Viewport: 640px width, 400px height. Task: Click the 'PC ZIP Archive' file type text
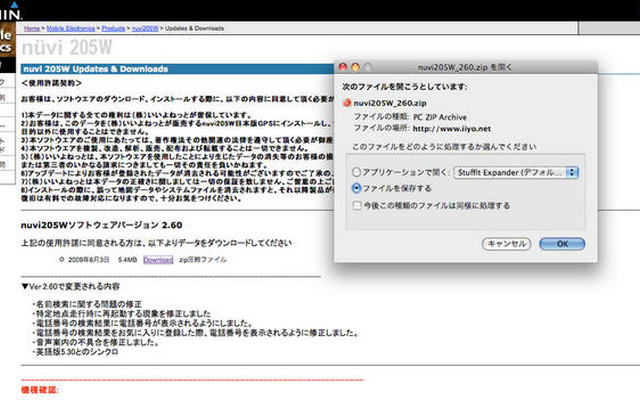[440, 117]
